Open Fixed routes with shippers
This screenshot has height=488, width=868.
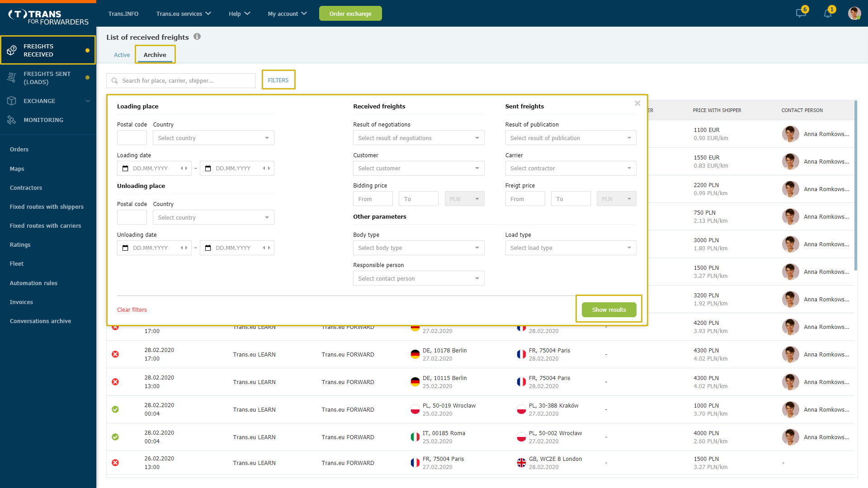[x=47, y=206]
